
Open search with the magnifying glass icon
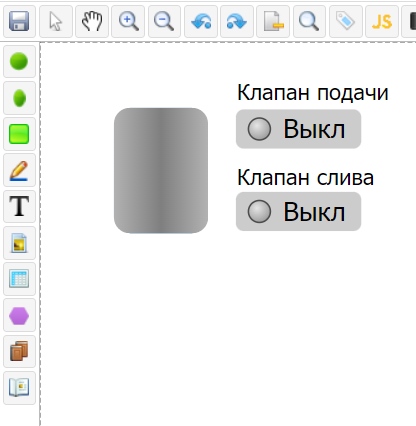pos(309,21)
